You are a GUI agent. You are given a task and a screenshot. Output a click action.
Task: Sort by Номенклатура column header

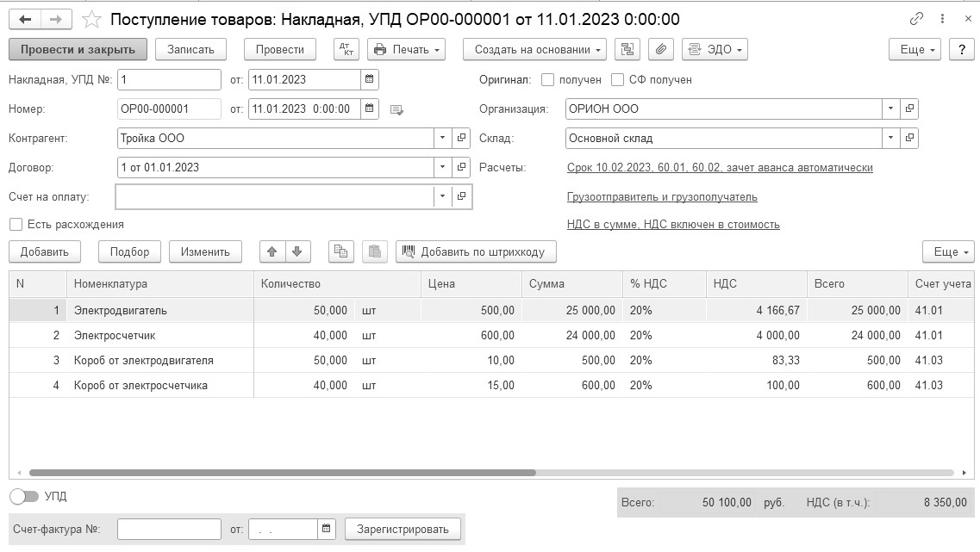160,283
